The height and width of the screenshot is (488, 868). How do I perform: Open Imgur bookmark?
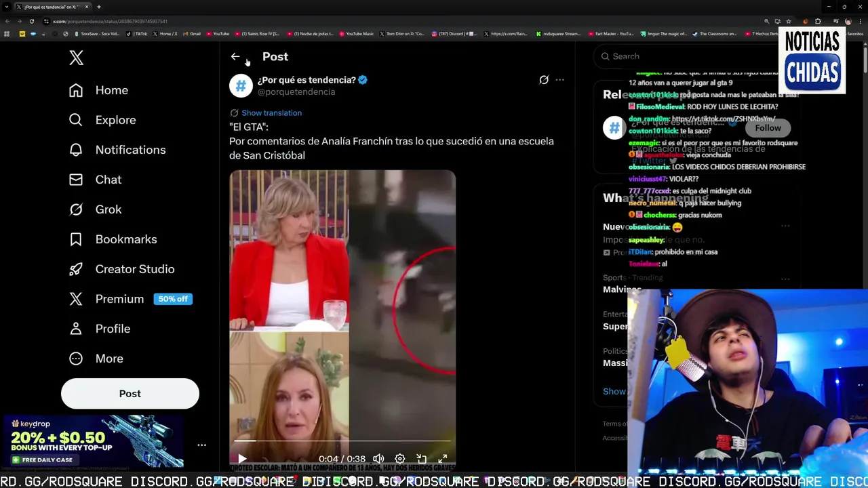click(x=663, y=33)
